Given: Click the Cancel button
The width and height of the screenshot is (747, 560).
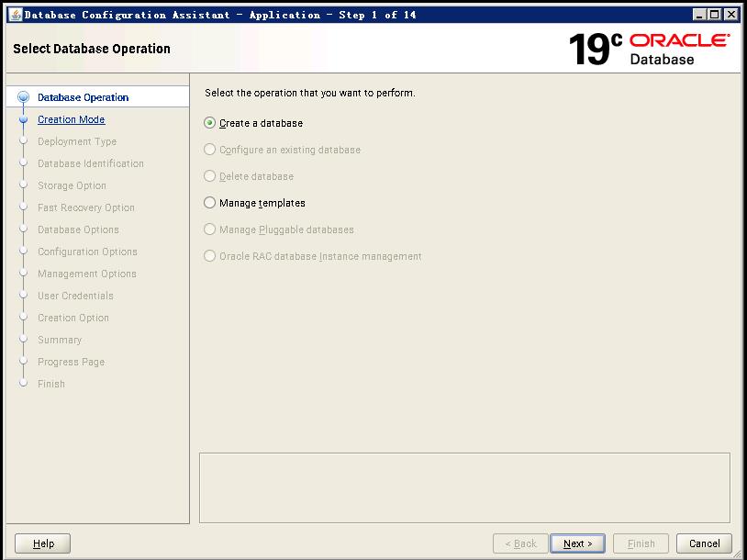Looking at the screenshot, I should coord(704,543).
